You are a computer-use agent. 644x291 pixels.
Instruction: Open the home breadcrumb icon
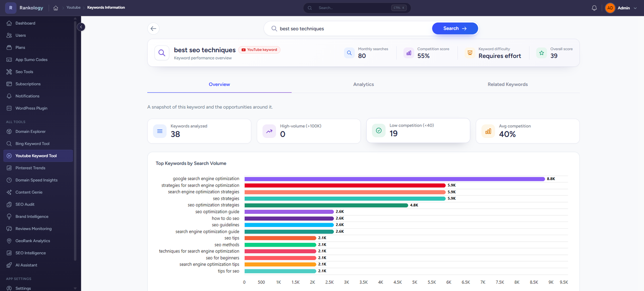56,8
